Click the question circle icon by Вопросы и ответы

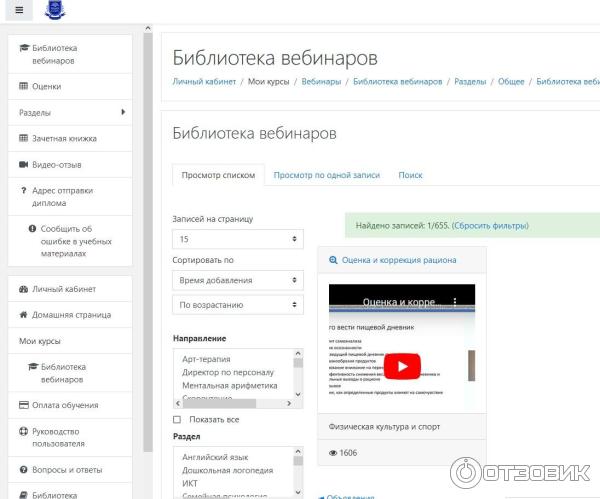pyautogui.click(x=24, y=470)
